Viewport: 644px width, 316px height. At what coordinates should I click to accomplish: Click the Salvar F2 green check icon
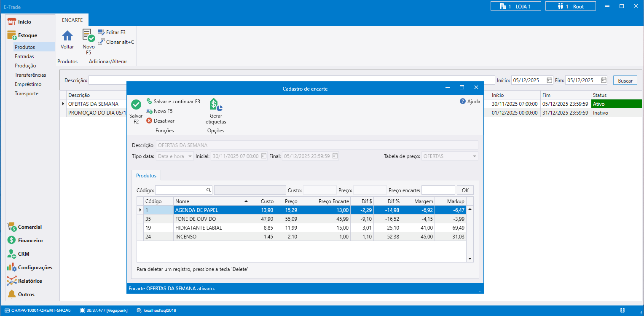click(136, 105)
